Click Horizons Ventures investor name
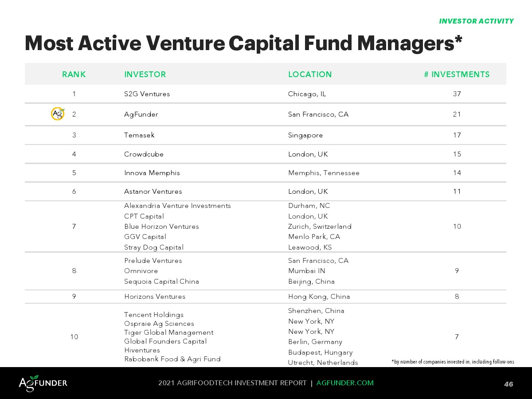Image resolution: width=532 pixels, height=399 pixels. tap(155, 297)
